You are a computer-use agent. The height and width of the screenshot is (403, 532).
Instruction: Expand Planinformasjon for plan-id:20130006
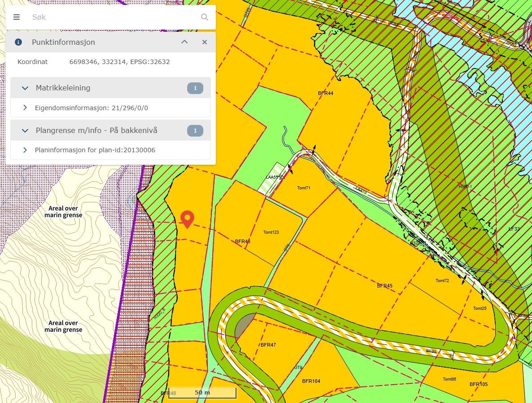111,150
